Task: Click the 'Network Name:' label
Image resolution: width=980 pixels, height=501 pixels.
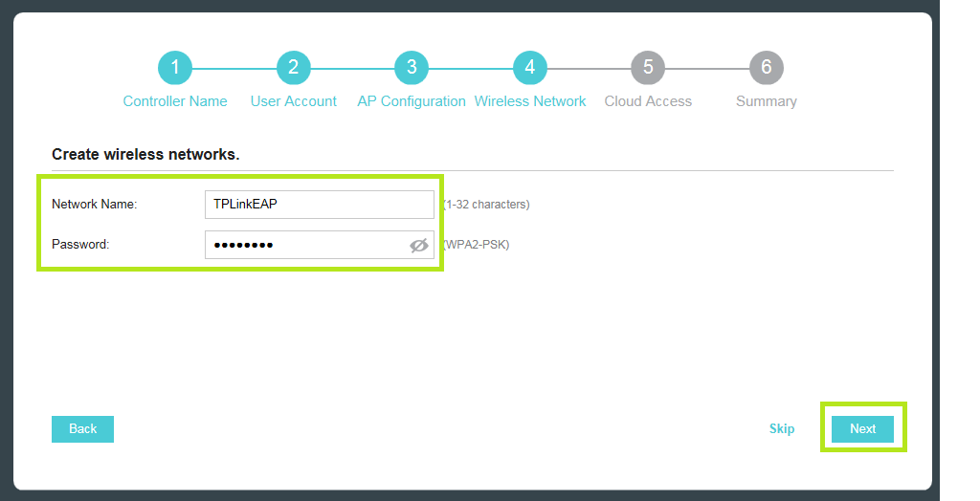Action: 95,205
